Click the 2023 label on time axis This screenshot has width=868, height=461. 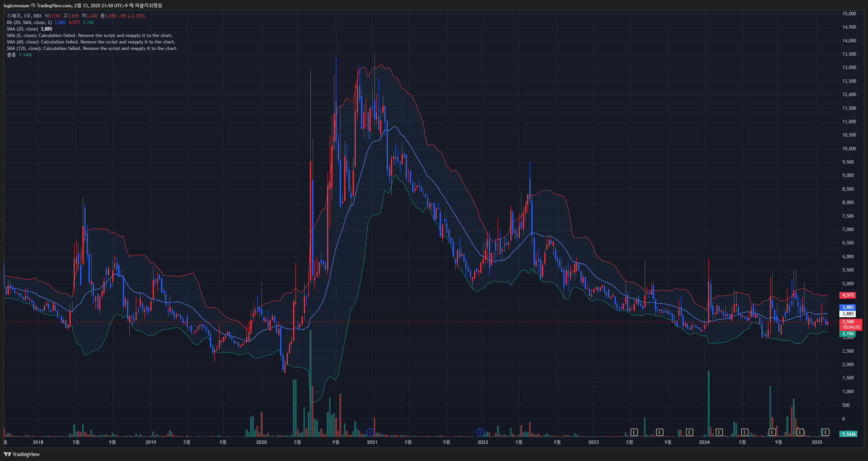click(593, 442)
